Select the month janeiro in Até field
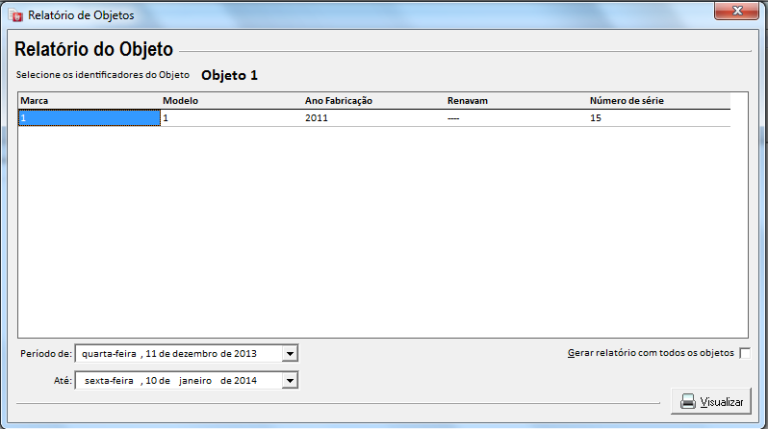Image resolution: width=768 pixels, height=429 pixels. pos(198,380)
